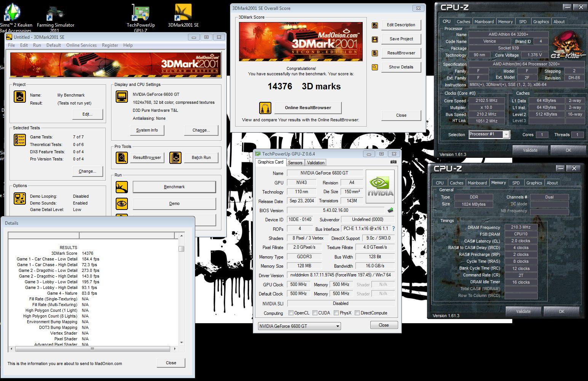
Task: Switch to the Sensors tab in GPU-Z
Action: coord(295,163)
